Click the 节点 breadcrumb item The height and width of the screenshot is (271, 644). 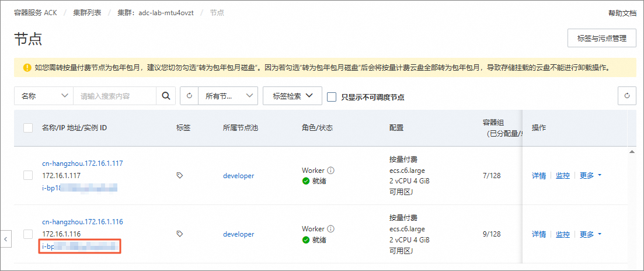[x=217, y=13]
